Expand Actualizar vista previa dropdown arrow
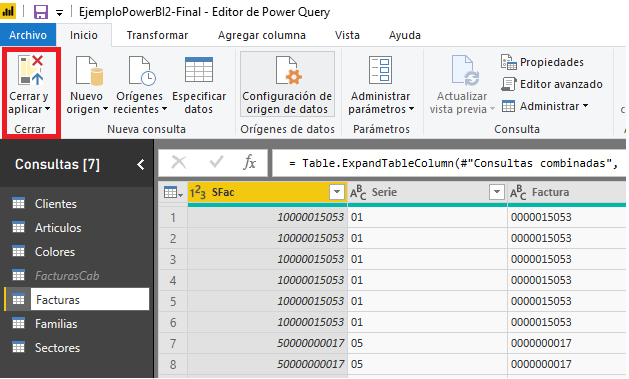This screenshot has height=379, width=629. coord(492,109)
